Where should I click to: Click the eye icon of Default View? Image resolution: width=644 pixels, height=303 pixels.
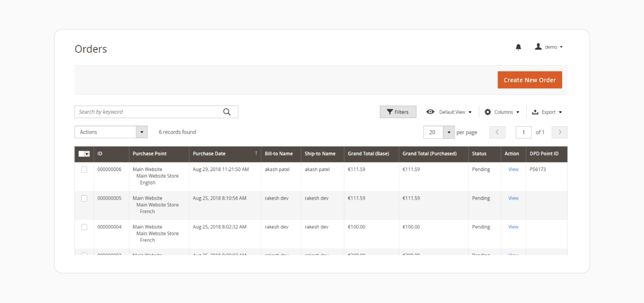(x=430, y=112)
